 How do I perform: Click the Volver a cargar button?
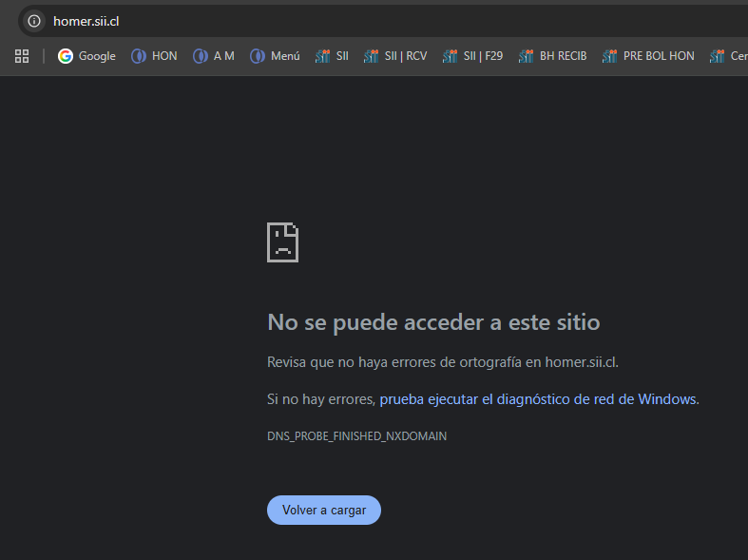coord(324,510)
